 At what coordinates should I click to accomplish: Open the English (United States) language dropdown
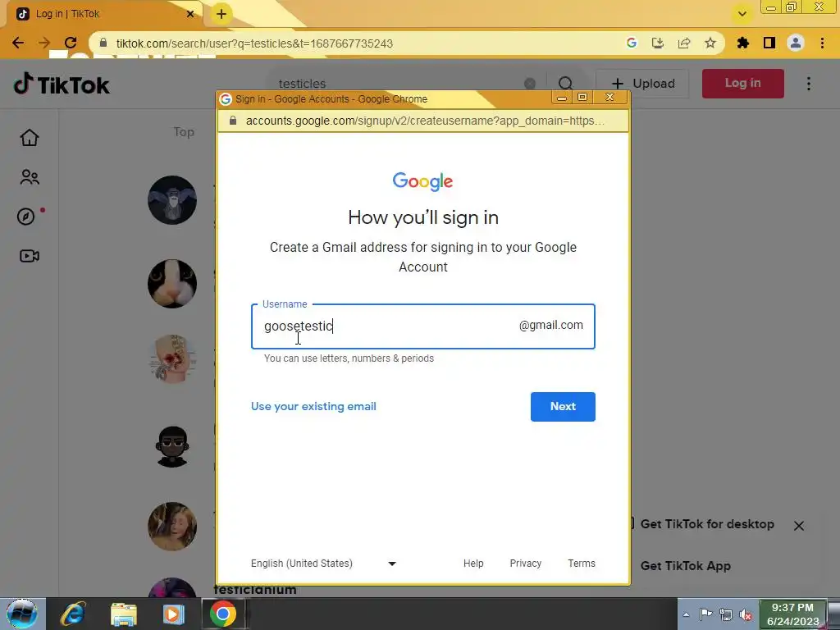323,564
